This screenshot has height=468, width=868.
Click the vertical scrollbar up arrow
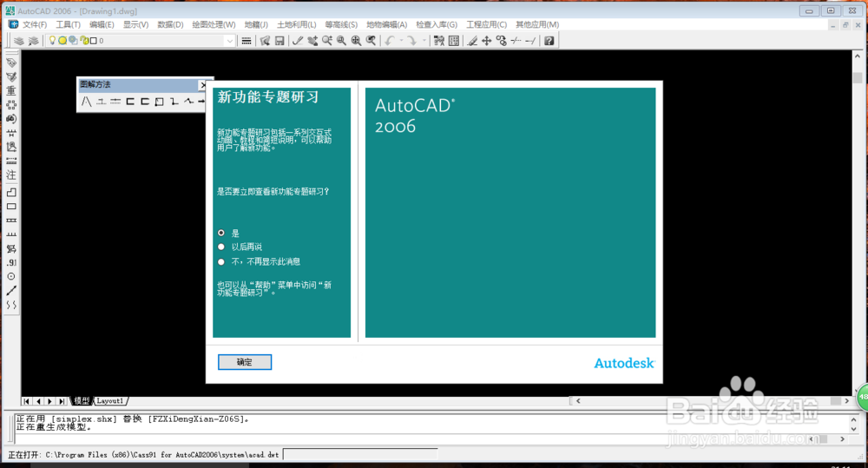click(x=857, y=56)
